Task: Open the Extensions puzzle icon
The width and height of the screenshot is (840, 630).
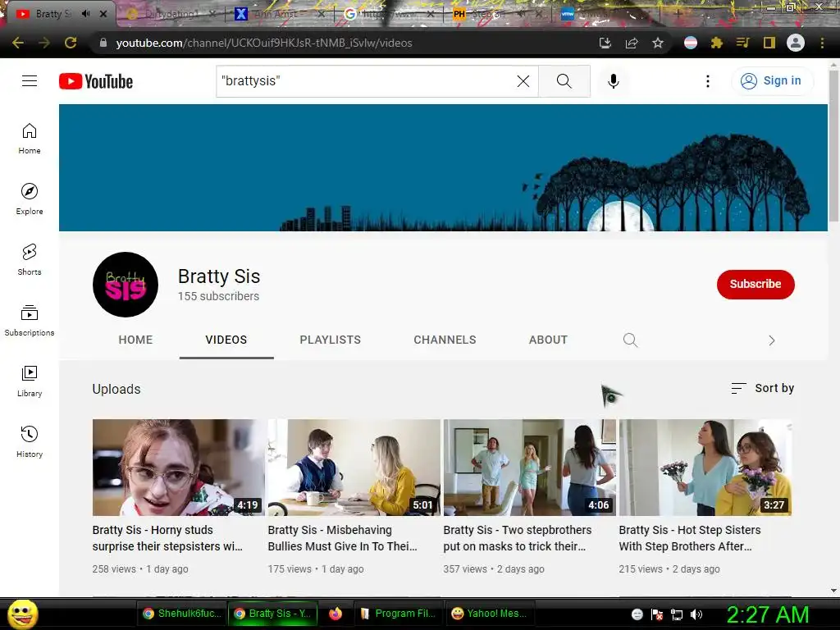Action: 717,43
